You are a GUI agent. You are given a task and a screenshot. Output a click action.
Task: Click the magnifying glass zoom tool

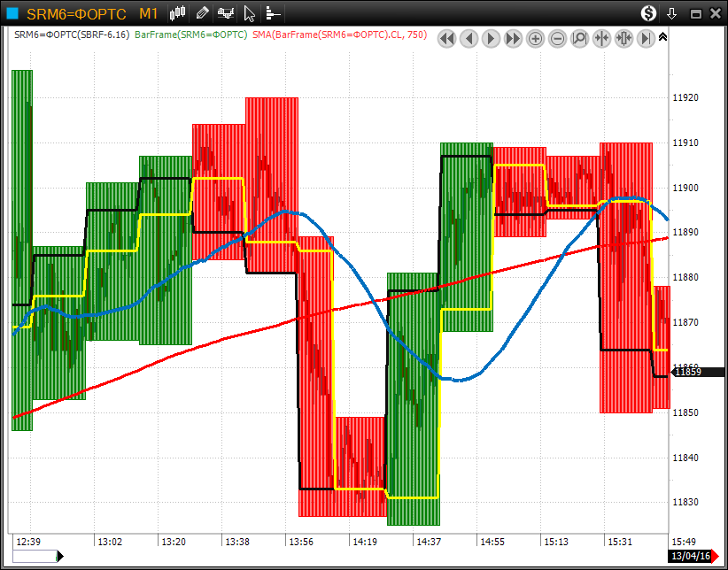click(579, 38)
